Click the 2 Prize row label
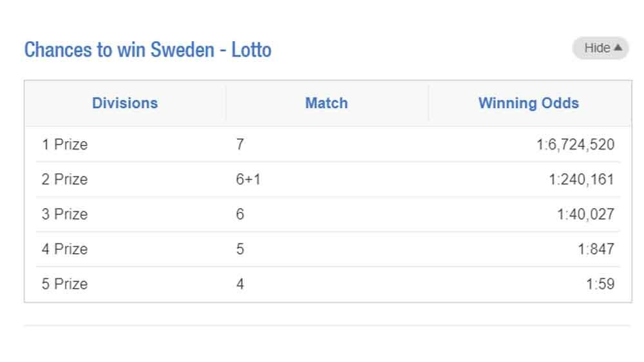 (64, 180)
